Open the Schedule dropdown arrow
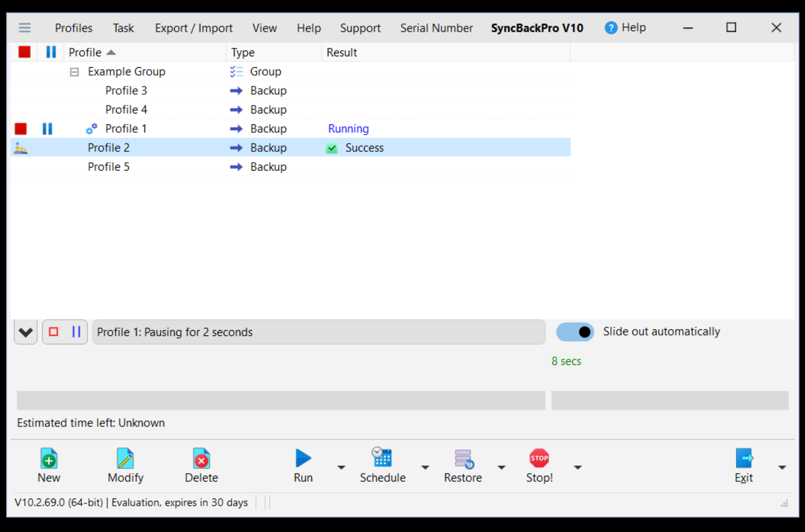Image resolution: width=805 pixels, height=532 pixels. [425, 467]
